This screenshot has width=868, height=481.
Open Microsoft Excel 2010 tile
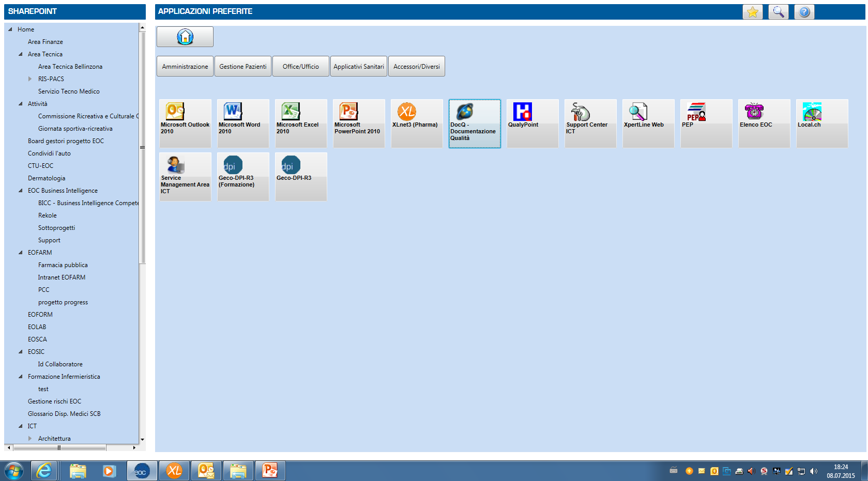[x=301, y=123]
